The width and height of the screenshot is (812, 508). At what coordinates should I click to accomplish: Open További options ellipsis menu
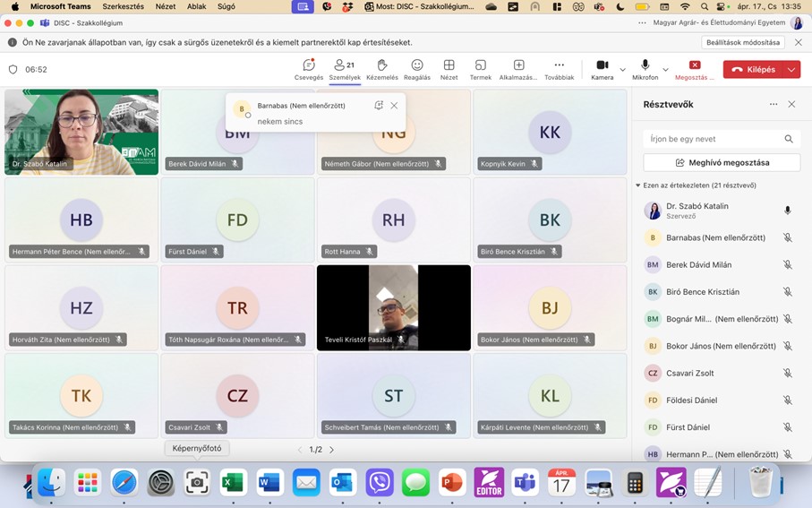pos(560,70)
